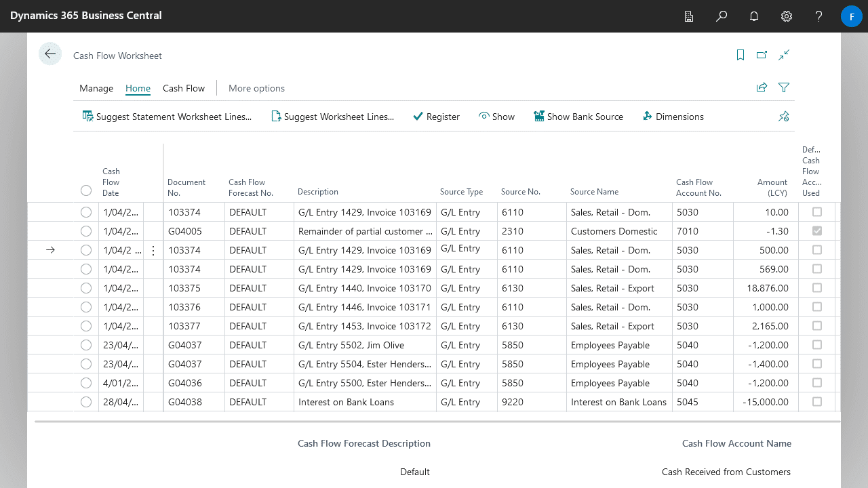This screenshot has height=488, width=868.
Task: Click description G/L Entry 1440, Invoice 103170
Action: pos(365,288)
